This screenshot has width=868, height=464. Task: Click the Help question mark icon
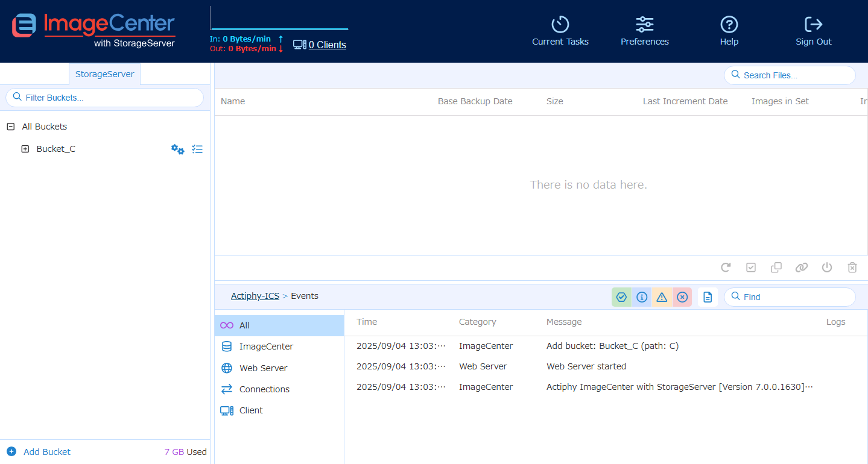729,25
